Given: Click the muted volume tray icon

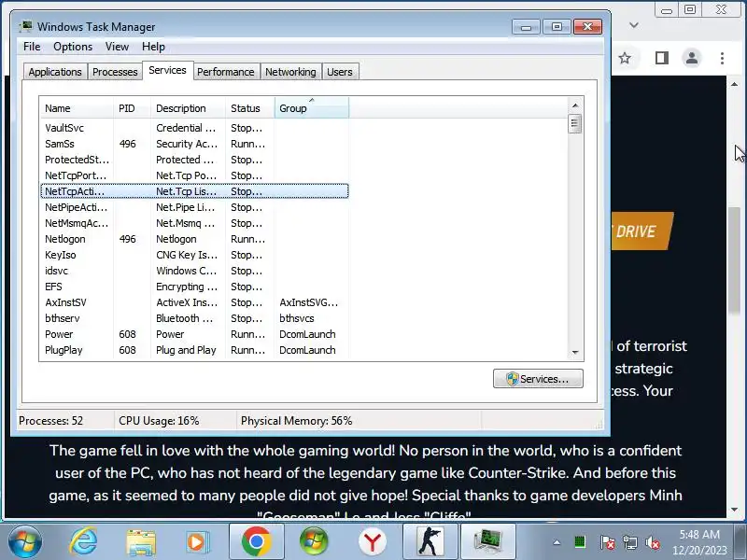Looking at the screenshot, I should (653, 542).
